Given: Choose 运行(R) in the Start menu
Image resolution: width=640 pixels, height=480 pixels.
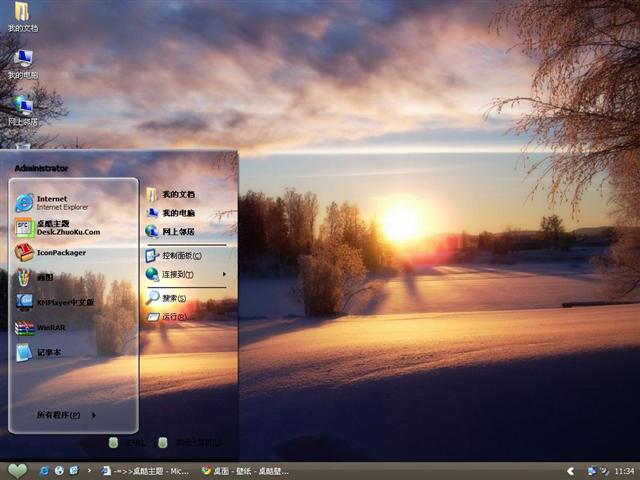Looking at the screenshot, I should coord(173,317).
